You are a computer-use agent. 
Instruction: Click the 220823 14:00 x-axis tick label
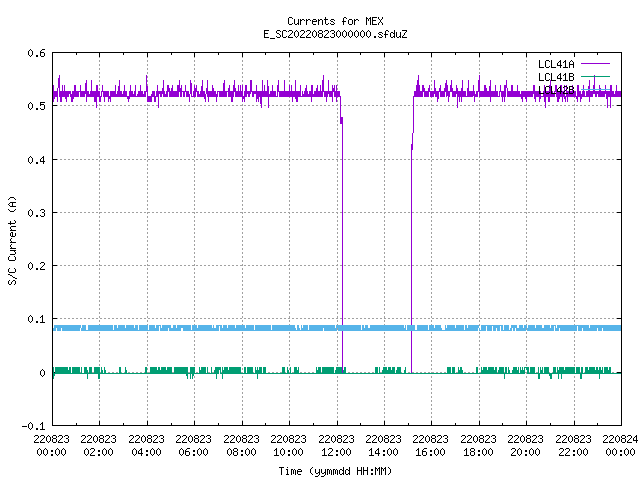[x=384, y=446]
